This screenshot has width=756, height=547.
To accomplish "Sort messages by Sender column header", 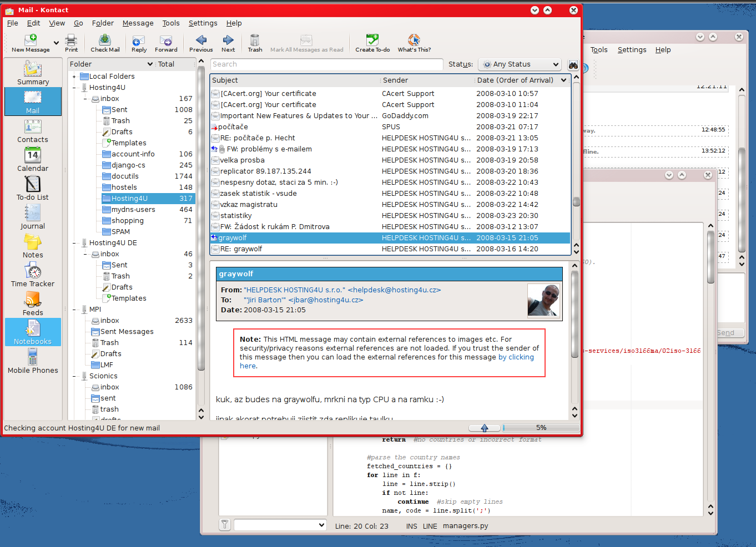I will point(427,80).
